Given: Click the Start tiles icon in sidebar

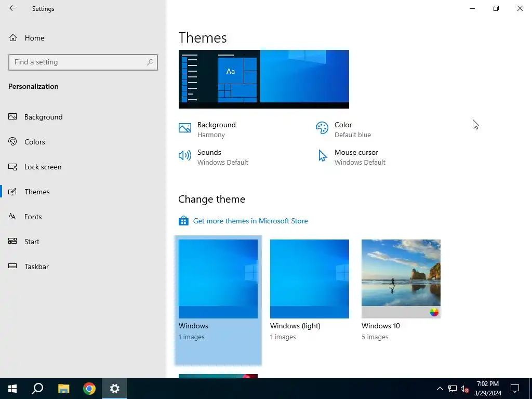Looking at the screenshot, I should pos(12,241).
